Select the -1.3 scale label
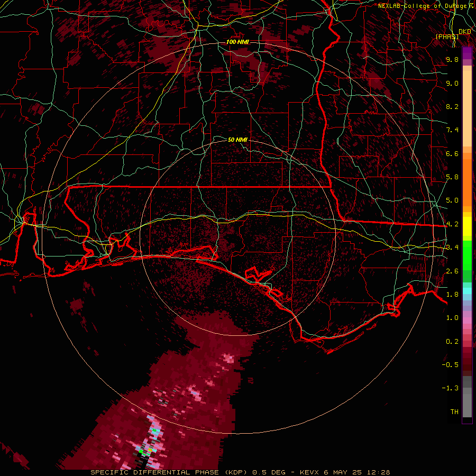Viewport: 476px width, 476px height. coord(450,388)
